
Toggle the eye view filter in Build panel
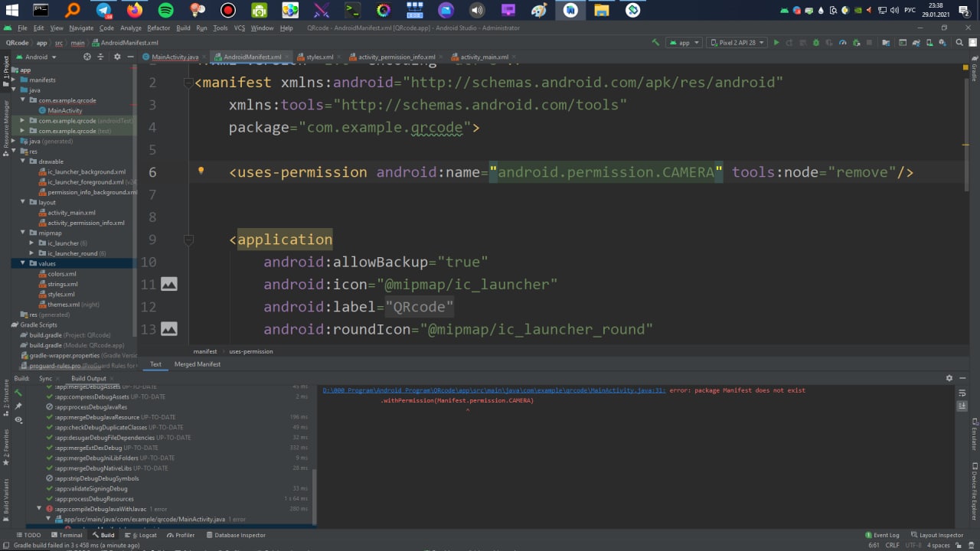coord(18,420)
